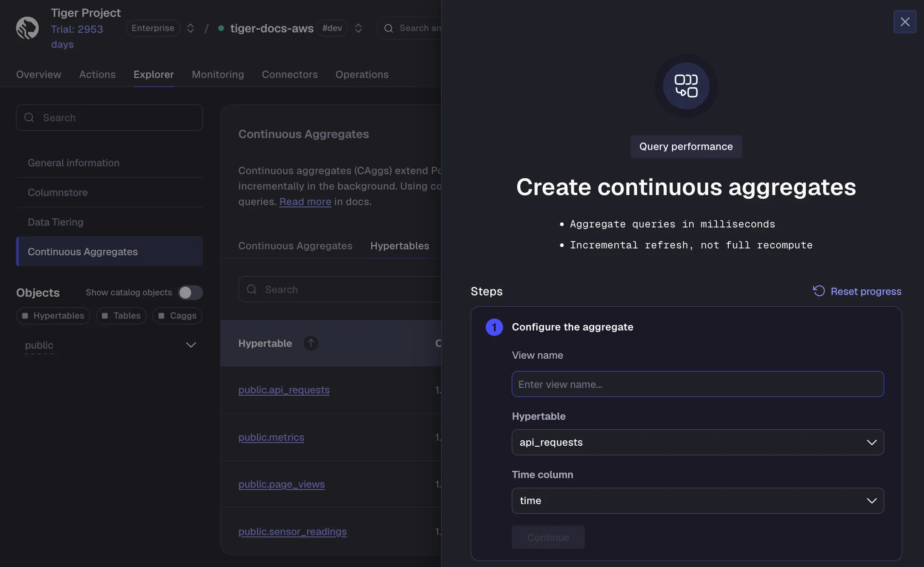Click the Trial: 2953 days text
Image resolution: width=924 pixels, height=567 pixels.
tap(77, 36)
